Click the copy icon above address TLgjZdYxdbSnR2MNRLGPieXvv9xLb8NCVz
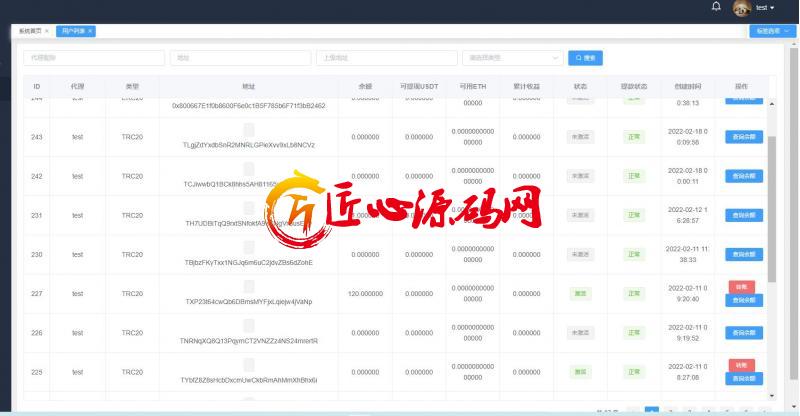Image resolution: width=800 pixels, height=416 pixels. [248, 129]
